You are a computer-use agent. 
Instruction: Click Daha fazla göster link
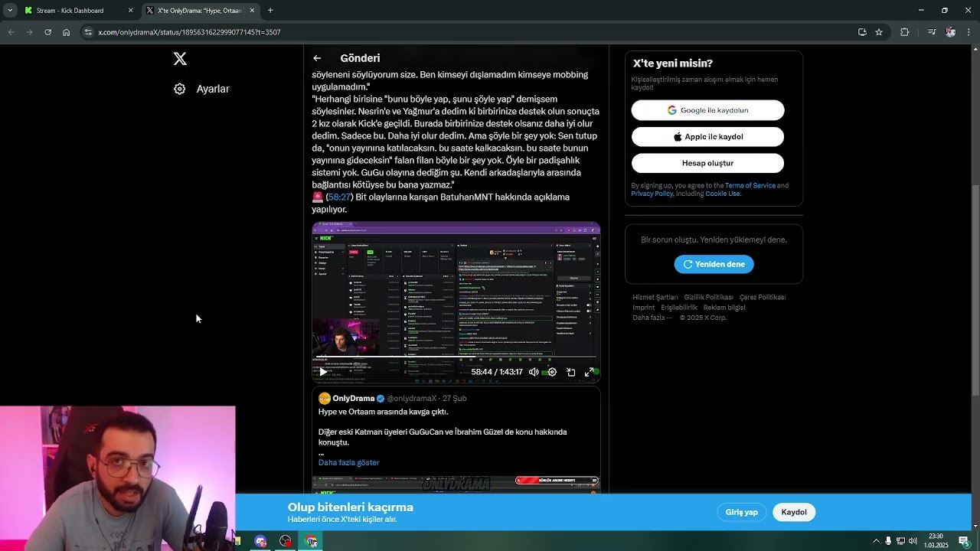pos(348,463)
